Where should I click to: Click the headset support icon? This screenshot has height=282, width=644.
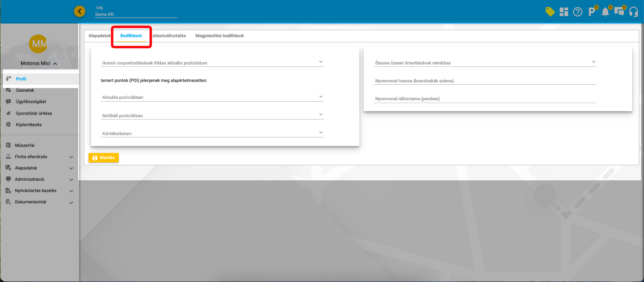point(634,12)
